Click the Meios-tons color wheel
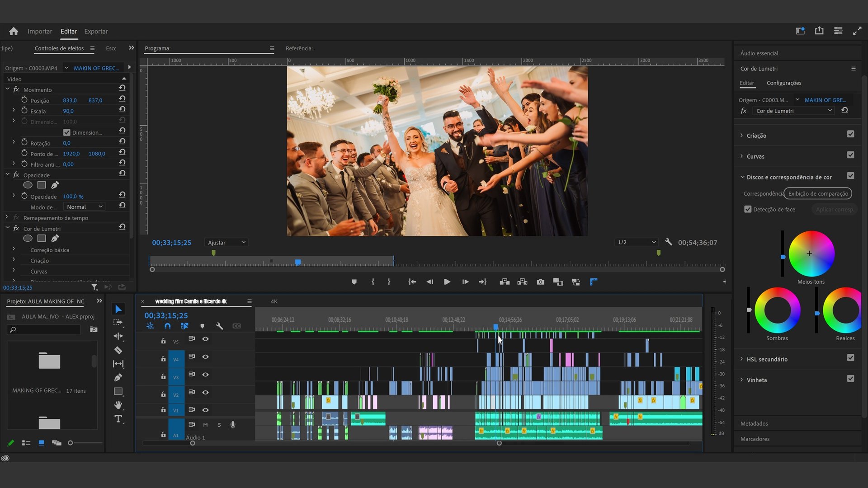This screenshot has height=488, width=868. coord(811,253)
